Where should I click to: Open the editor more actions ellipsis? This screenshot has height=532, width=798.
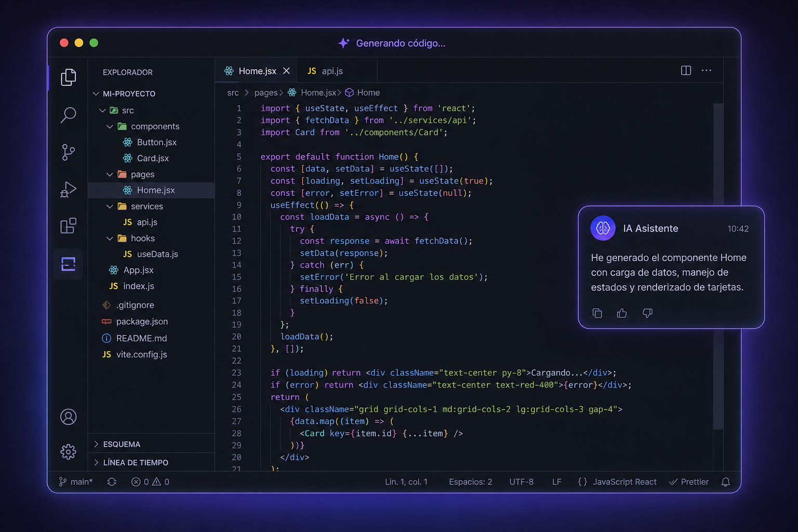tap(706, 71)
